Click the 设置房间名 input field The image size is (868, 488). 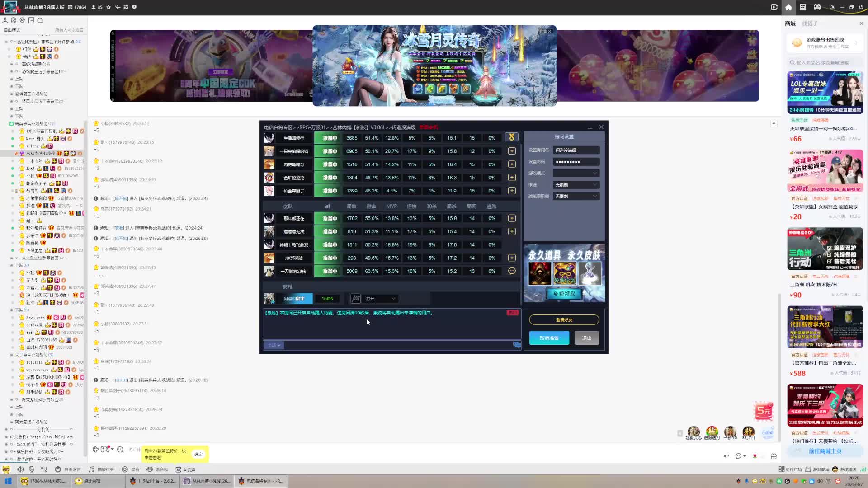(576, 150)
